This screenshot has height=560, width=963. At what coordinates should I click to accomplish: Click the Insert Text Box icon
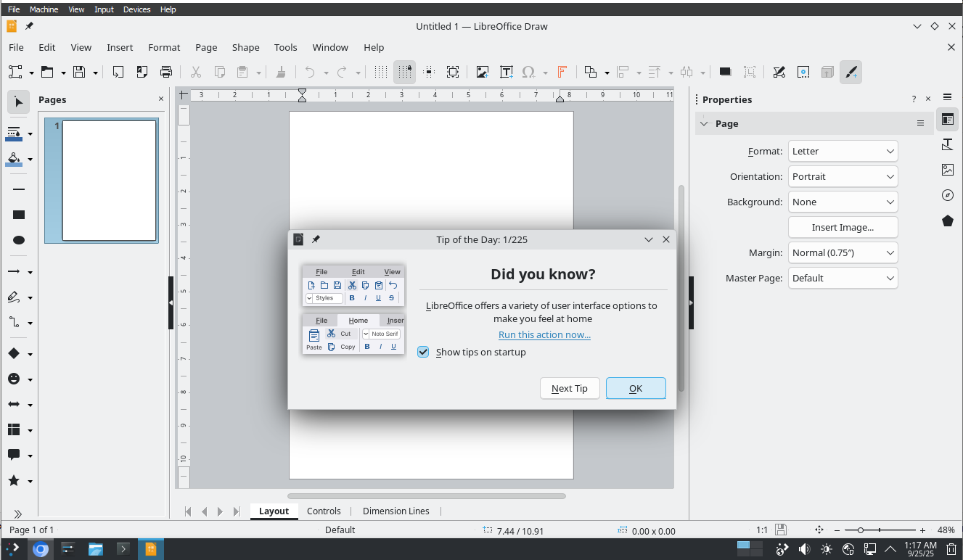[x=507, y=72]
